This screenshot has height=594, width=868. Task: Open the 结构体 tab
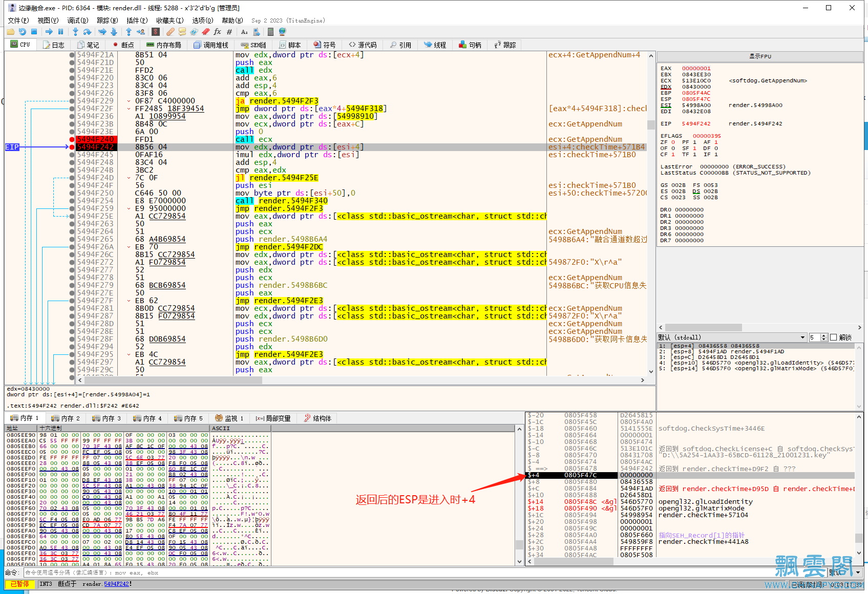[x=317, y=418]
